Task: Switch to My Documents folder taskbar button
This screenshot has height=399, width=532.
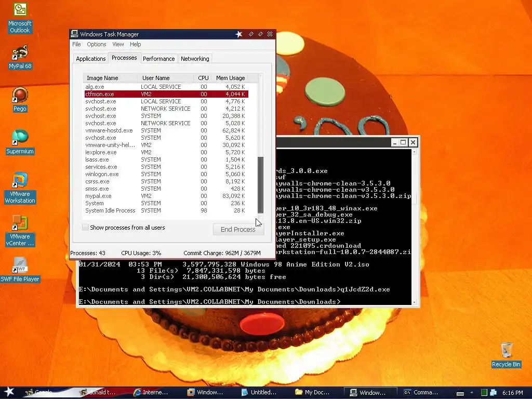Action: (x=312, y=392)
